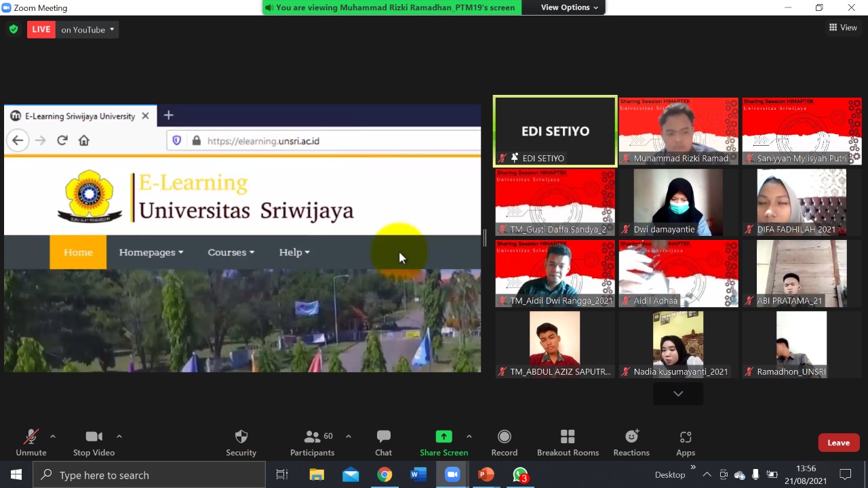Click the shared browser reload icon
Screen dimensions: 868x488
click(x=62, y=140)
